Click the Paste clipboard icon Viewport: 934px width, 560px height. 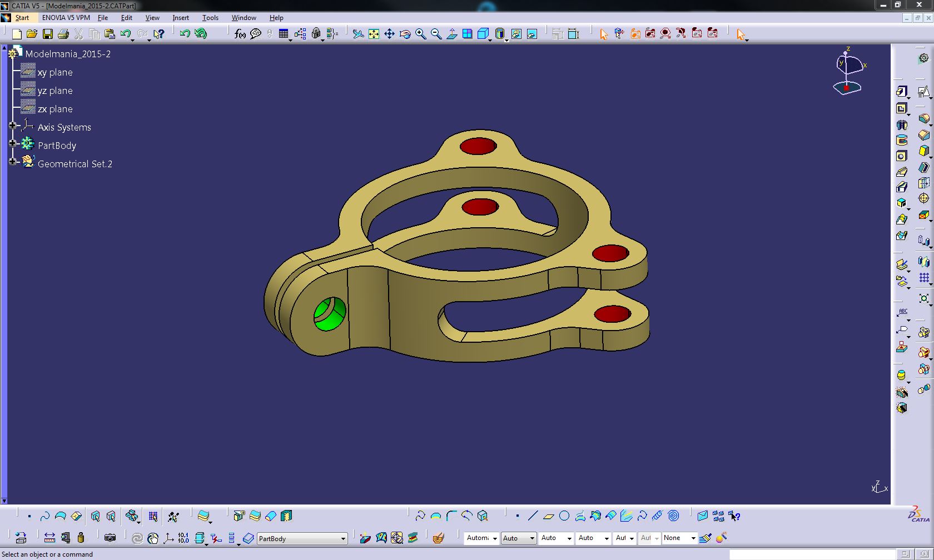pyautogui.click(x=110, y=34)
